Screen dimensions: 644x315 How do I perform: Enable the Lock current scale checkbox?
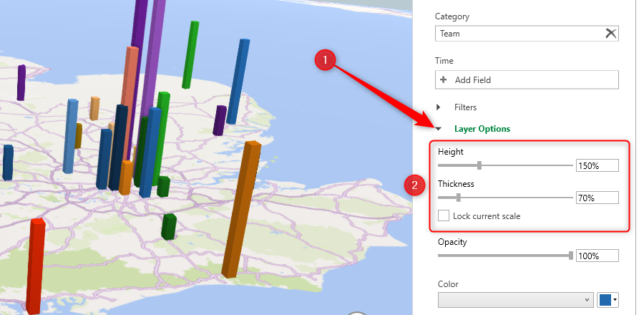point(444,215)
